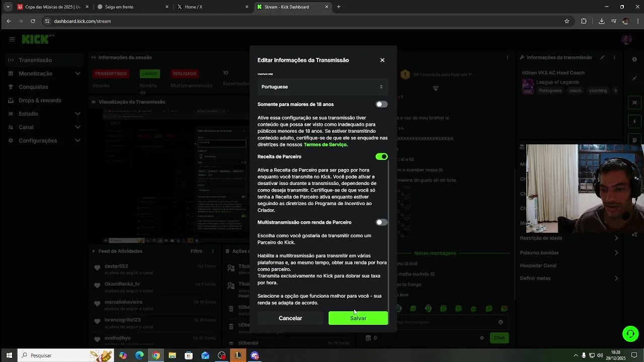644x362 pixels.
Task: Open the dexter552 activity entry
Action: coord(154,269)
